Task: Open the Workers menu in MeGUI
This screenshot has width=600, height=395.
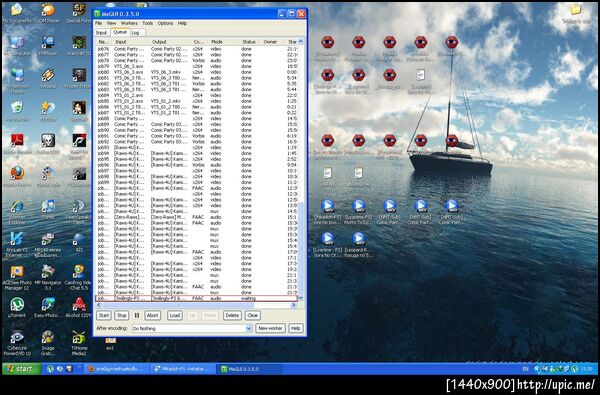Action: tap(129, 23)
